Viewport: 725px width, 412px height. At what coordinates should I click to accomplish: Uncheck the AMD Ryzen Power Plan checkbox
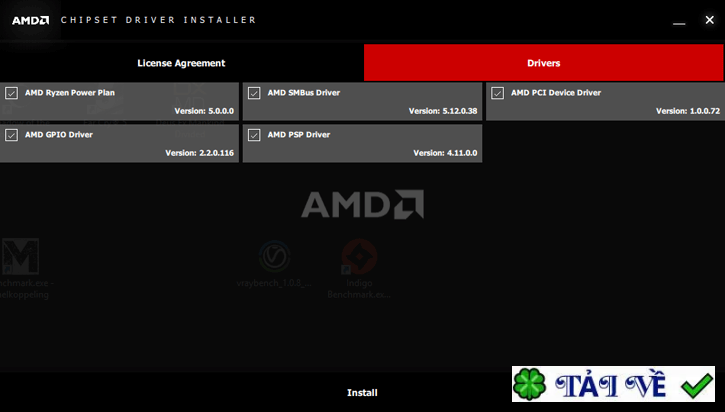pos(12,93)
